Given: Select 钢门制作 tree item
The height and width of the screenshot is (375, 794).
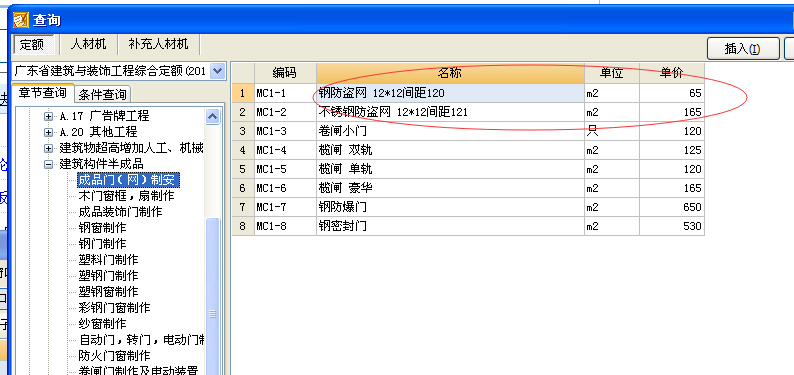Looking at the screenshot, I should pyautogui.click(x=102, y=244).
